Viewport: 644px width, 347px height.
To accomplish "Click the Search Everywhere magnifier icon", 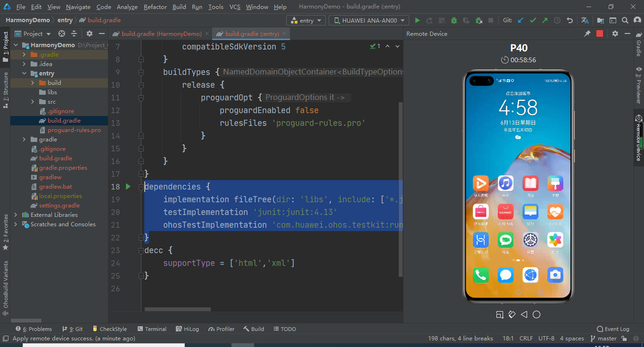I will click(x=625, y=20).
